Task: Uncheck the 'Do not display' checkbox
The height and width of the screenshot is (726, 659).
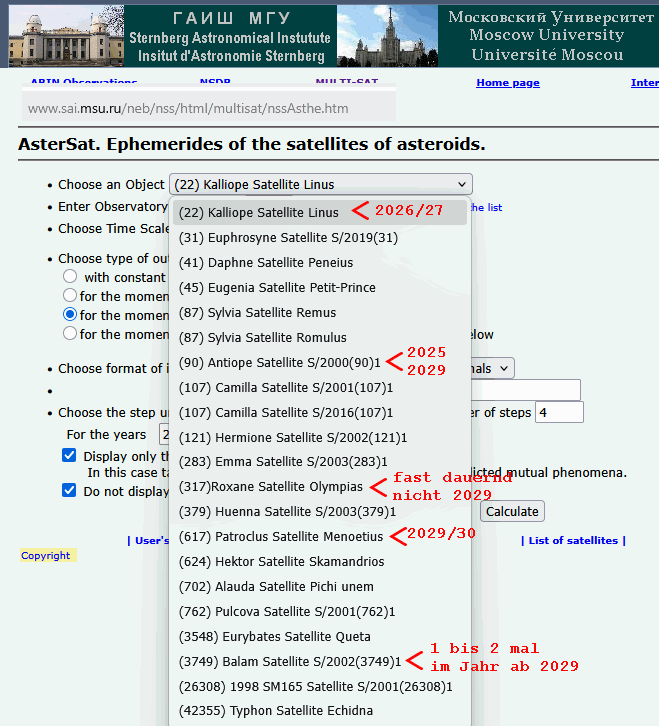Action: [x=69, y=491]
